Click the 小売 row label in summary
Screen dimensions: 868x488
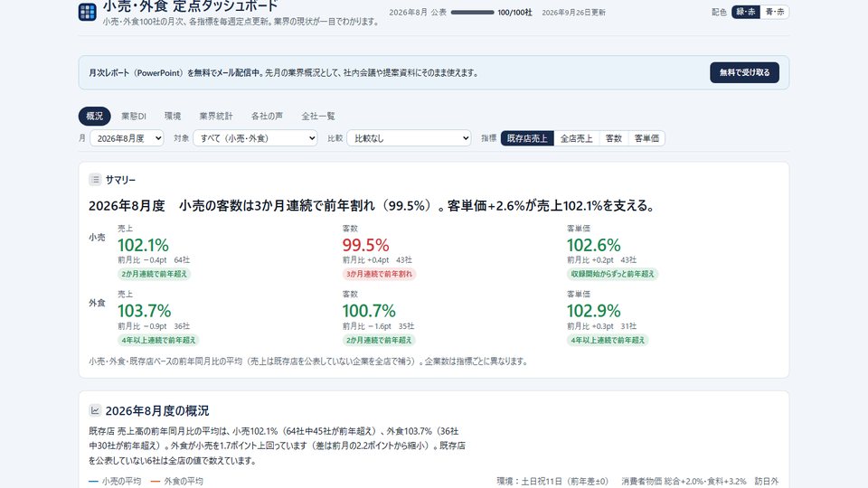click(97, 237)
